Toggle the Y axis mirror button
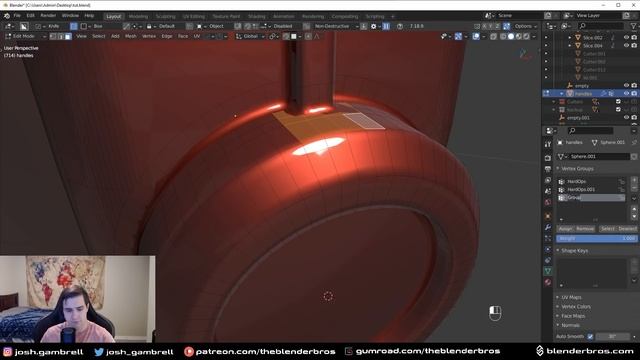 (491, 26)
